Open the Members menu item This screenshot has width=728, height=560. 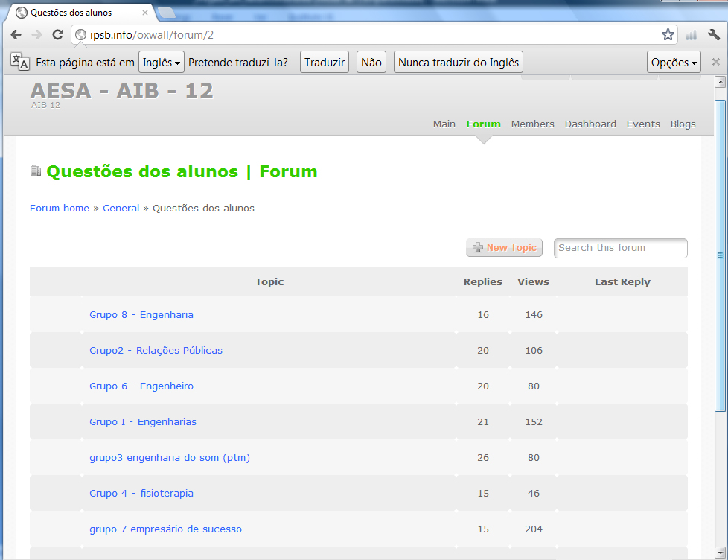tap(532, 124)
